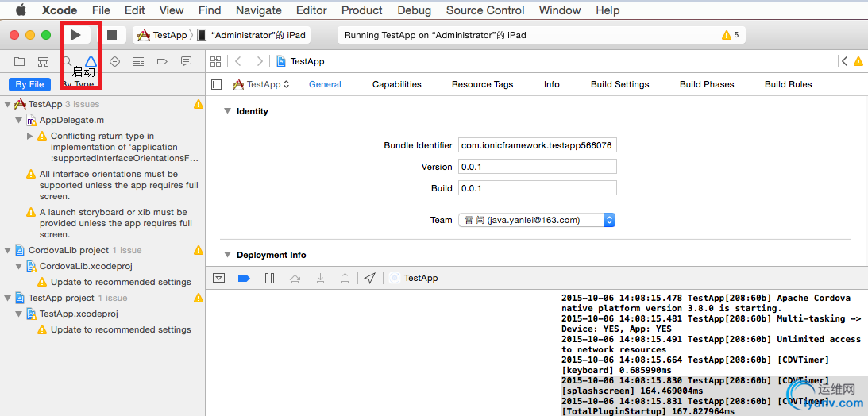Collapse the AppDelegate.m issue group
The width and height of the screenshot is (868, 416).
click(19, 120)
